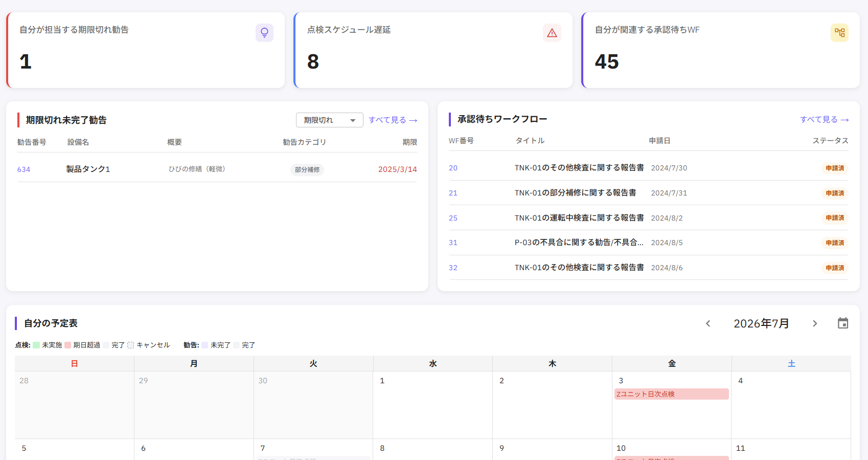Select July 4 calendar cell
Screen dimensions: 868x460
click(791, 405)
